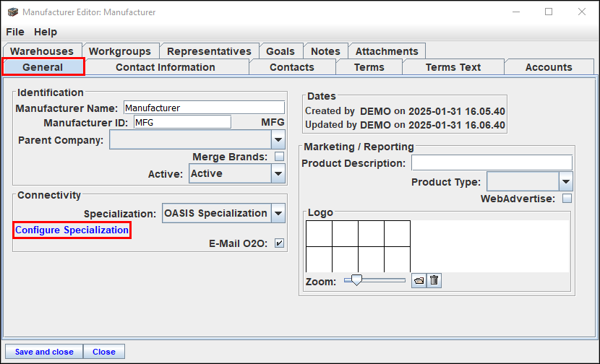Switch to the Warehouses tab

(42, 51)
